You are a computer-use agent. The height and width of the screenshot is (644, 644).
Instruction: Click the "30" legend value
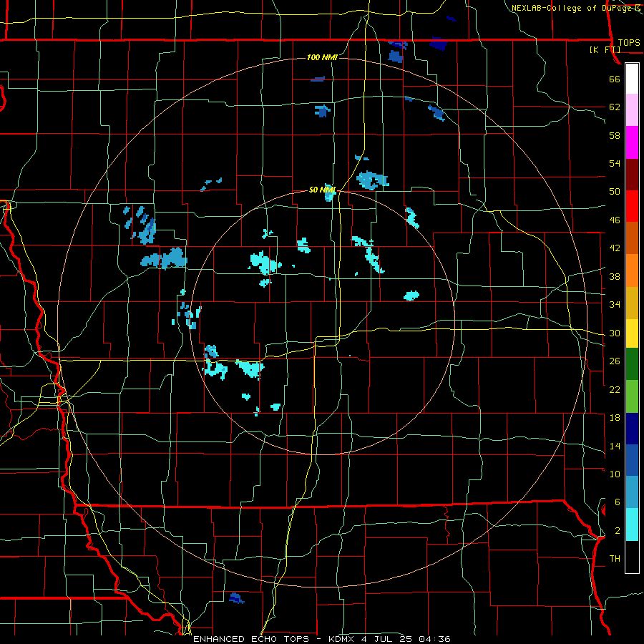coord(615,333)
